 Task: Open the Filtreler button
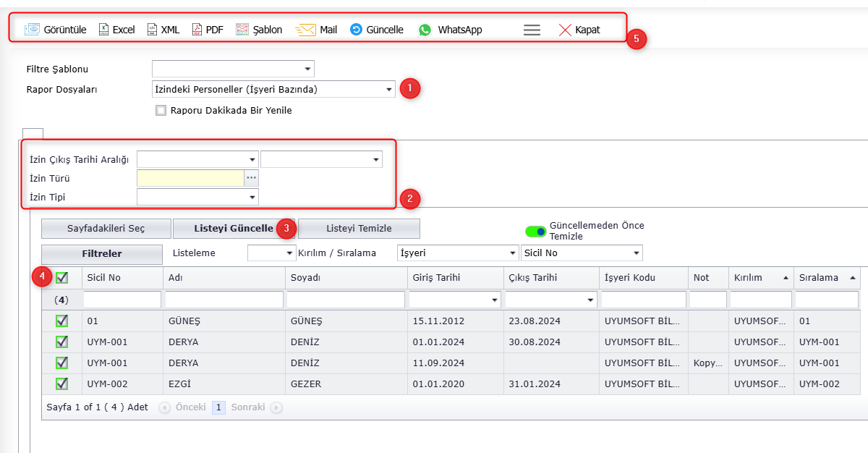click(102, 254)
